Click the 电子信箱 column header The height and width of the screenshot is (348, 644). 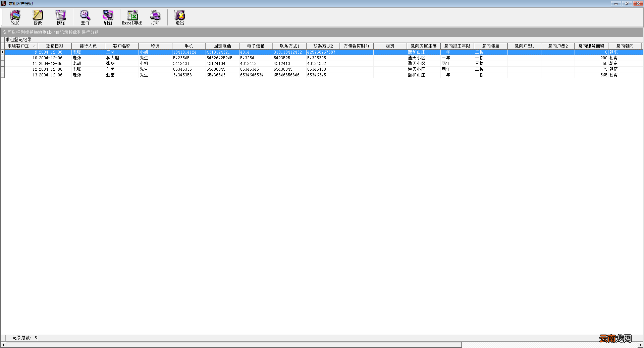pos(256,46)
